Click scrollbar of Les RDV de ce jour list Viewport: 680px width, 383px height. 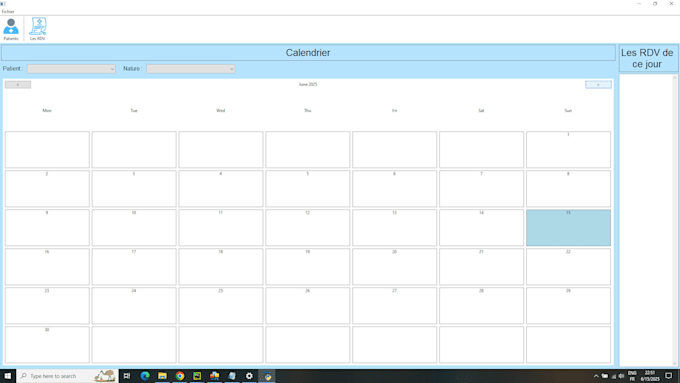[x=674, y=220]
